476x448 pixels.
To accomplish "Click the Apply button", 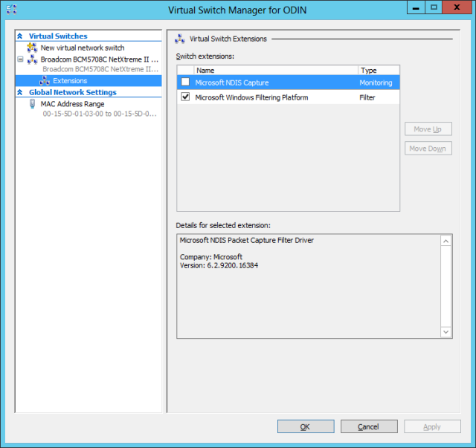I will [432, 426].
